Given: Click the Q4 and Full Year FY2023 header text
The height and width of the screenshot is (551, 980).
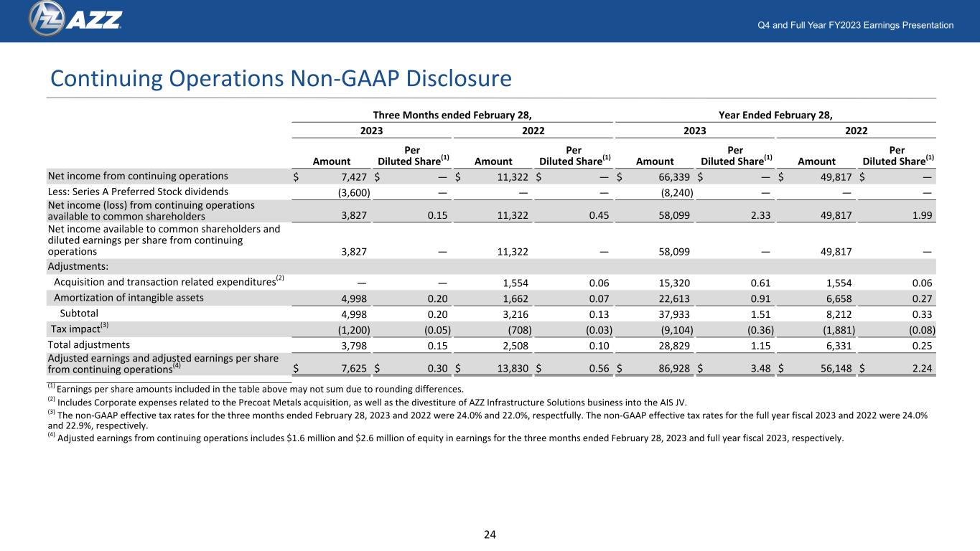Looking at the screenshot, I should pos(856,25).
